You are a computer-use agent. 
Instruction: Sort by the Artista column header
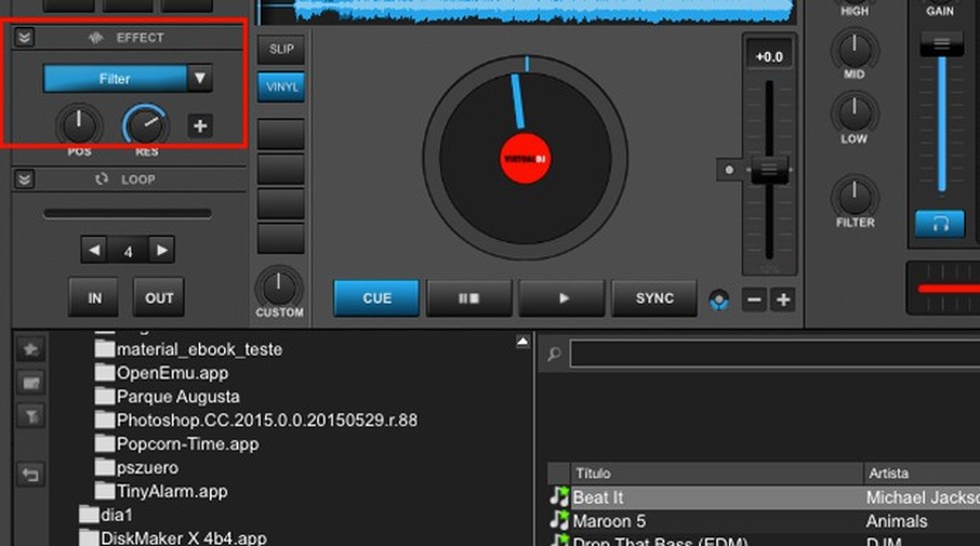click(x=922, y=473)
